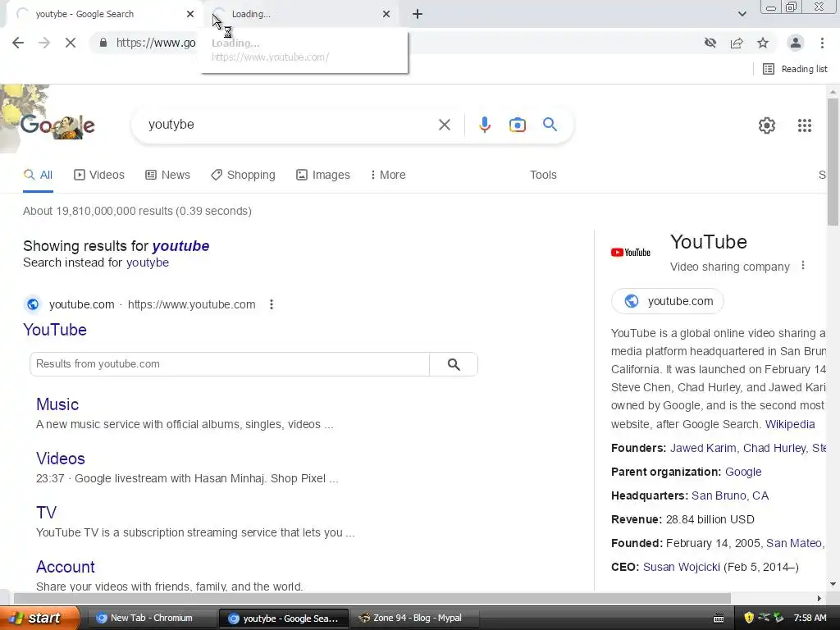
Task: Click the forward navigation arrow
Action: coord(44,43)
